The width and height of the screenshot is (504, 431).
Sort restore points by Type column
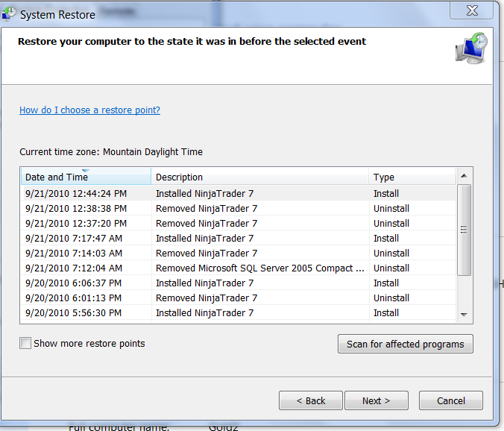pos(411,177)
